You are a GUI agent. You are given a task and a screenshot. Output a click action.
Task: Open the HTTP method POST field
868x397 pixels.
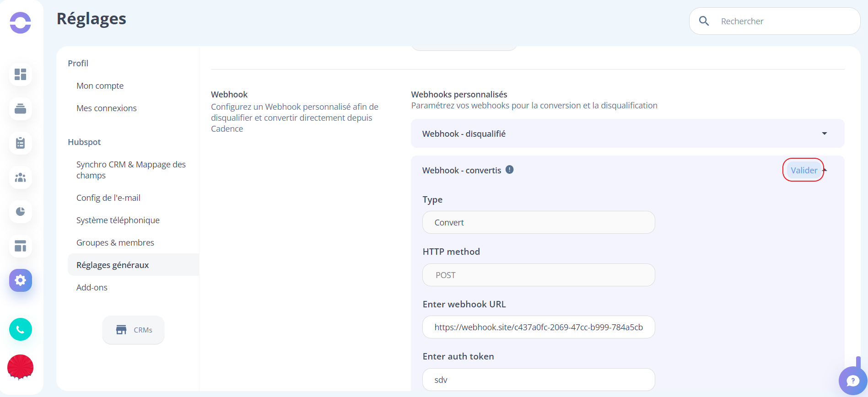tap(539, 275)
